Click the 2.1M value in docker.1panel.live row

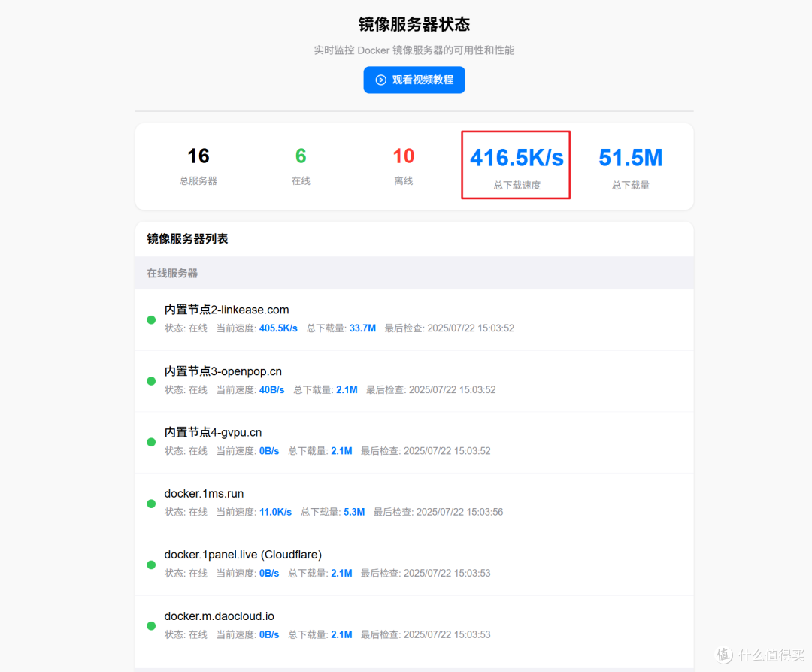tap(342, 573)
